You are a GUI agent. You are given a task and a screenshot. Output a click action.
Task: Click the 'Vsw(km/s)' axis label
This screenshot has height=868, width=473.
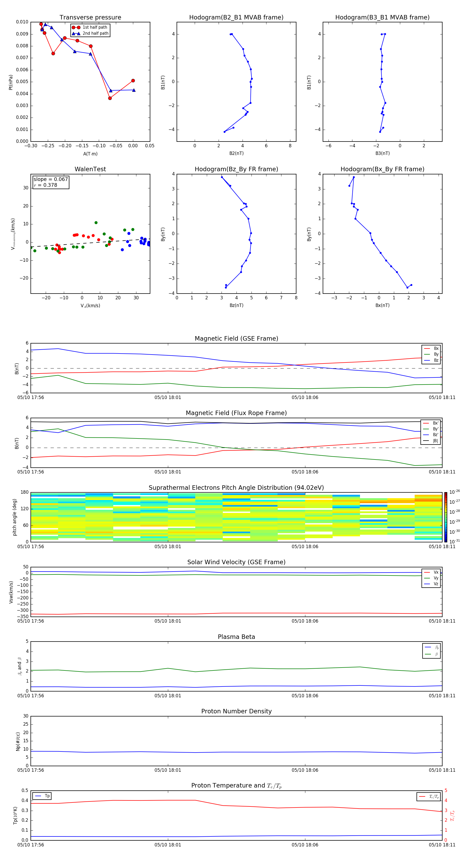click(11, 592)
